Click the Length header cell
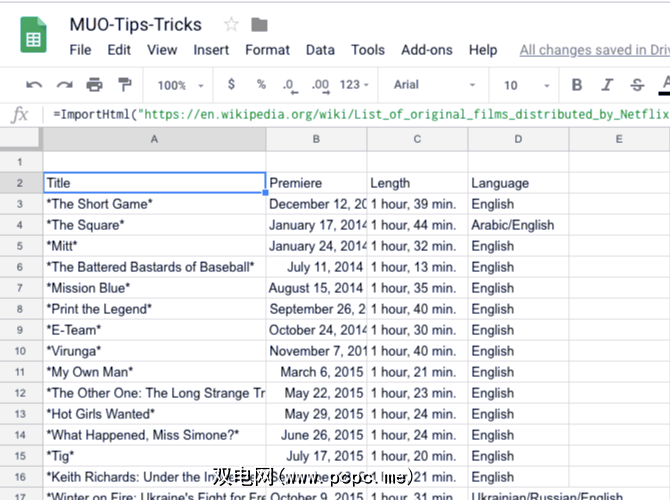Image resolution: width=670 pixels, height=500 pixels. point(417,183)
